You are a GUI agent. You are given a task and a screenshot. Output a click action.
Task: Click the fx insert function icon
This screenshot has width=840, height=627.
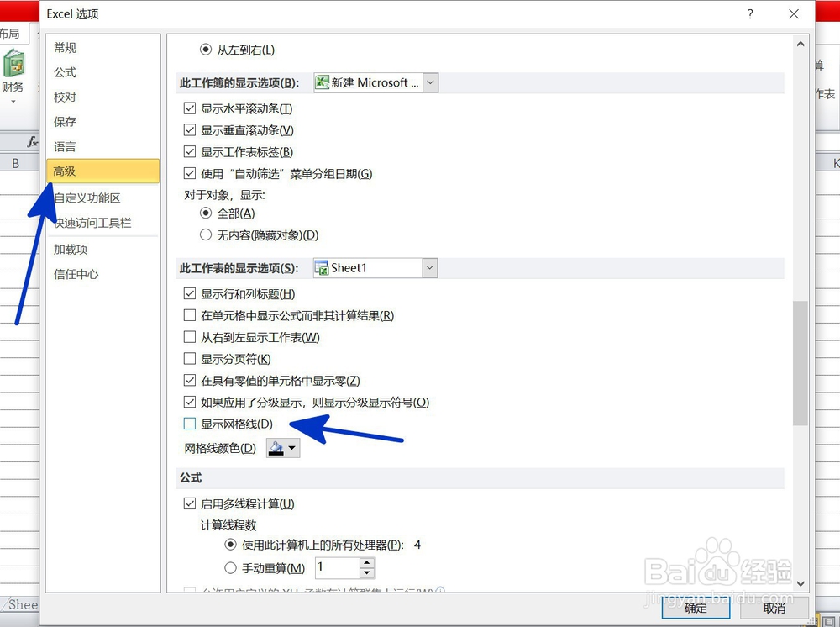pyautogui.click(x=31, y=141)
